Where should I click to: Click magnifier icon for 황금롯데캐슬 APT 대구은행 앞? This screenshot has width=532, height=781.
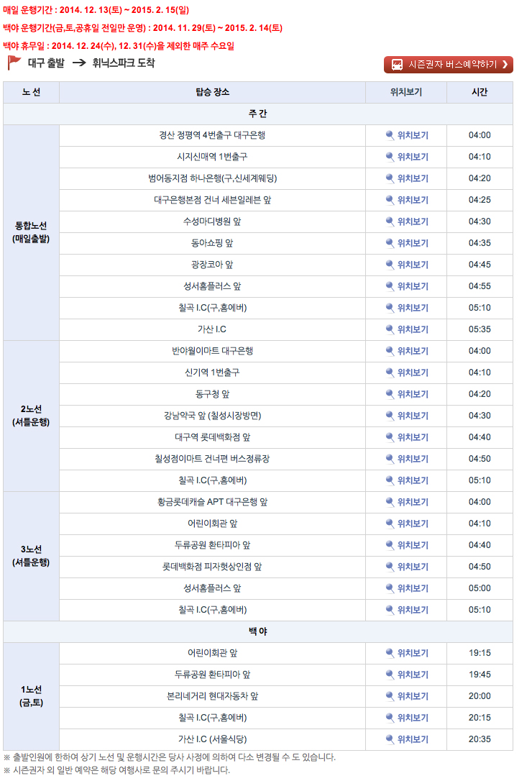(x=390, y=501)
